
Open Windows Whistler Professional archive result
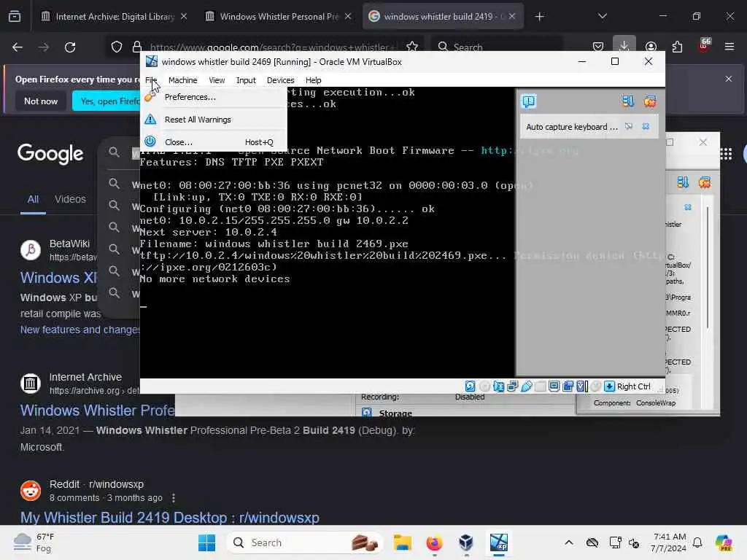(x=97, y=410)
